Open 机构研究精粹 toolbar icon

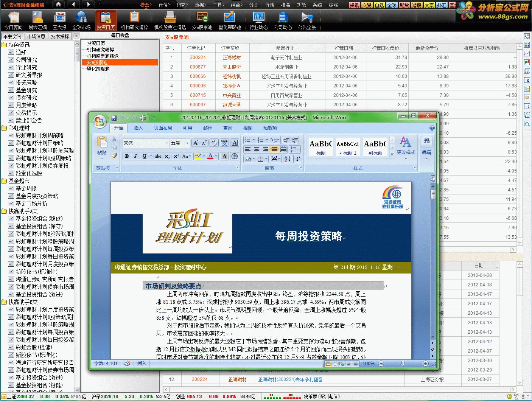(x=135, y=20)
